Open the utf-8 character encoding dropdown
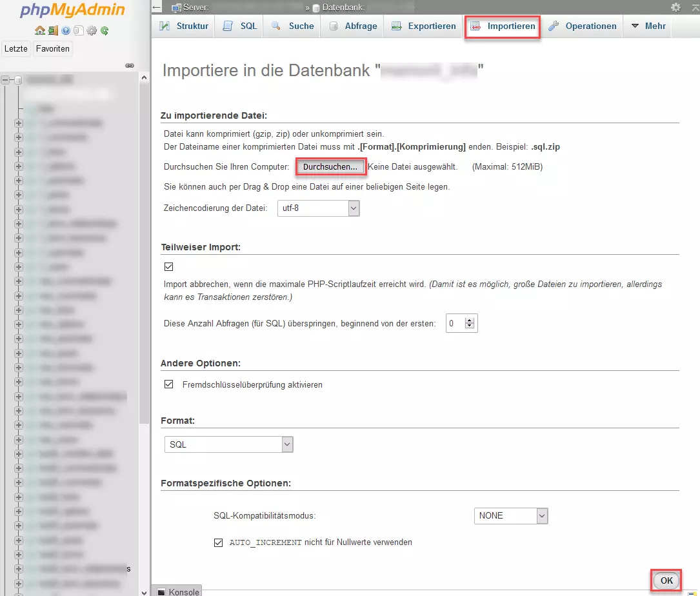 [x=318, y=208]
